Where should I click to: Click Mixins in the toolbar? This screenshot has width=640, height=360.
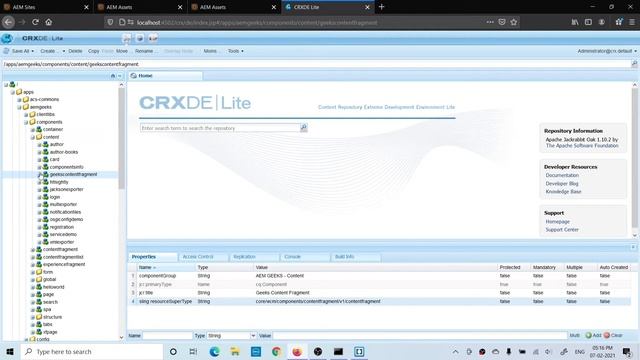click(x=210, y=51)
